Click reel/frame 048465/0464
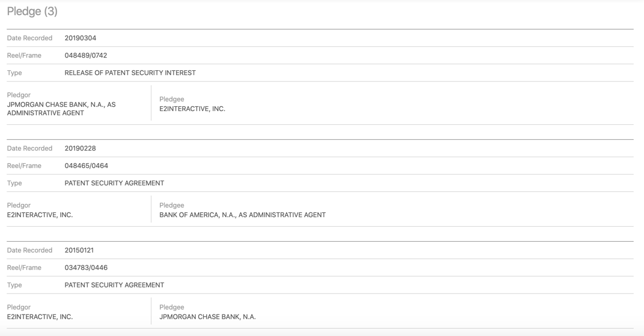Viewport: 644px width, 336px height. [x=86, y=166]
